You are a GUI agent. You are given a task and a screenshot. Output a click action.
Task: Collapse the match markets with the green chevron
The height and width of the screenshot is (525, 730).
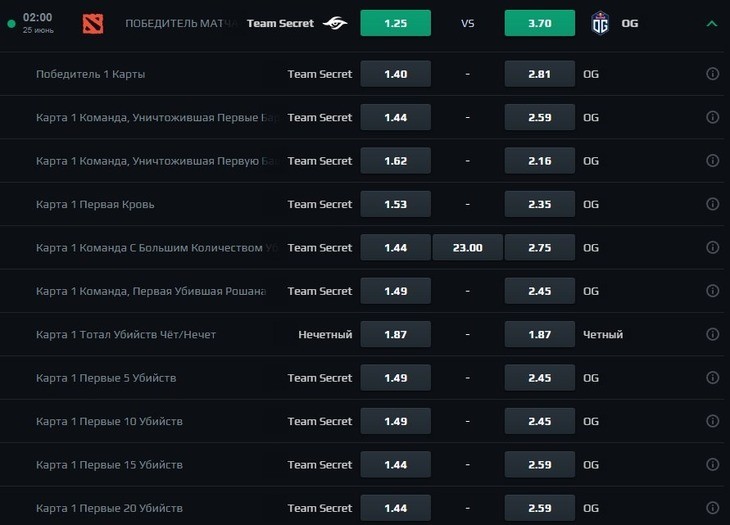click(x=711, y=23)
